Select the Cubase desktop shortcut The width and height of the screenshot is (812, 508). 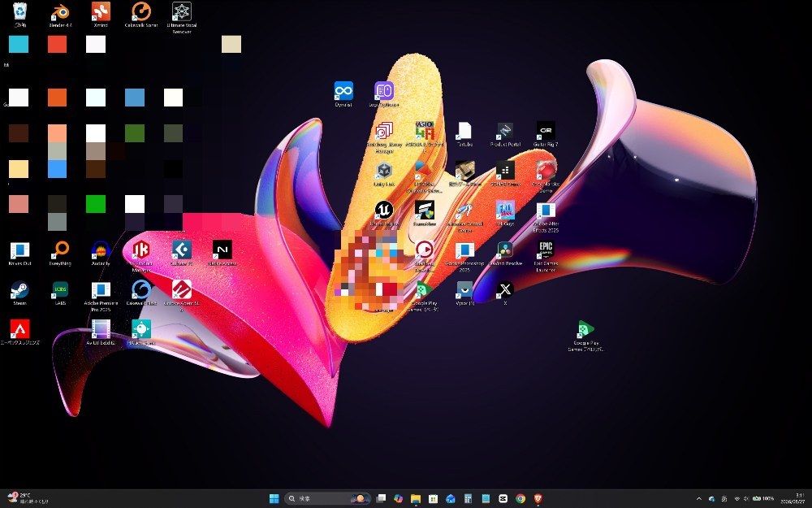[182, 254]
